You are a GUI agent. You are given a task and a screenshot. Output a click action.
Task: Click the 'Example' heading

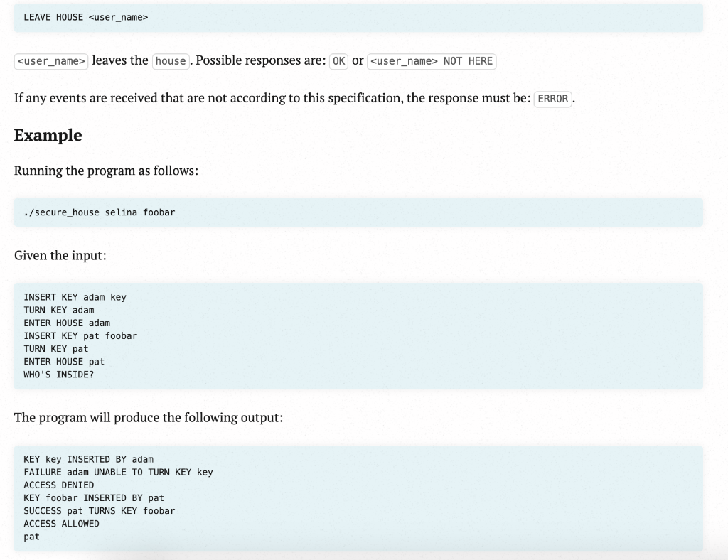(x=48, y=135)
